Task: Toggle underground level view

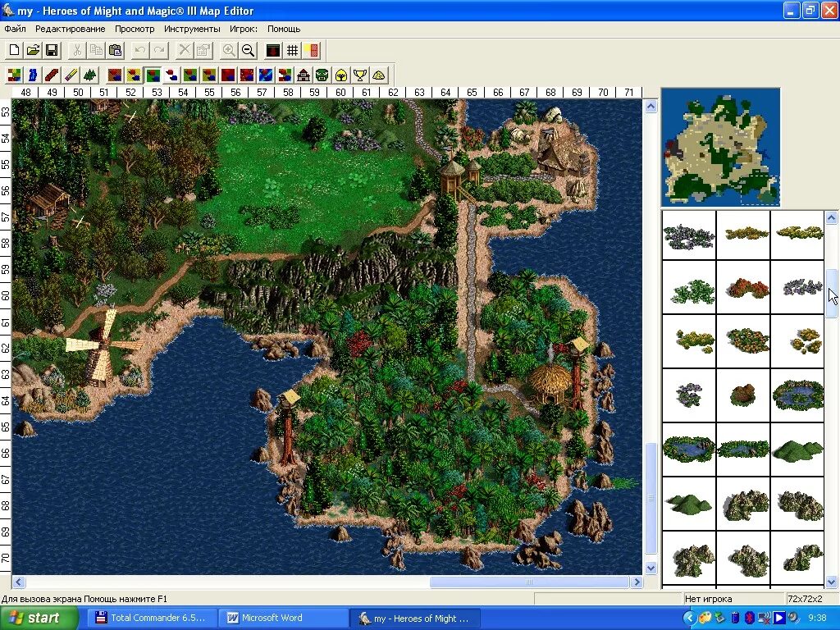Action: [x=273, y=50]
